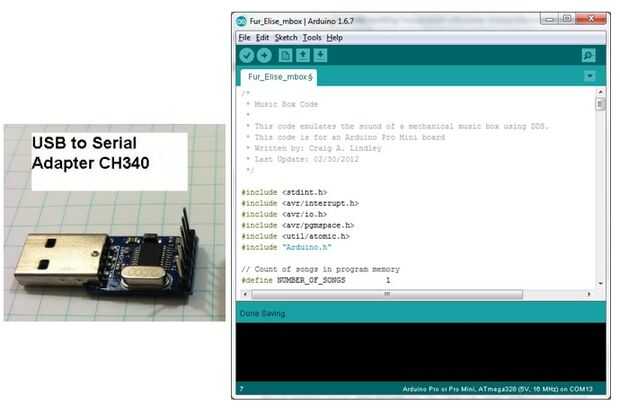The width and height of the screenshot is (620, 414).
Task: Save the sketch with the Save icon
Action: tap(320, 55)
